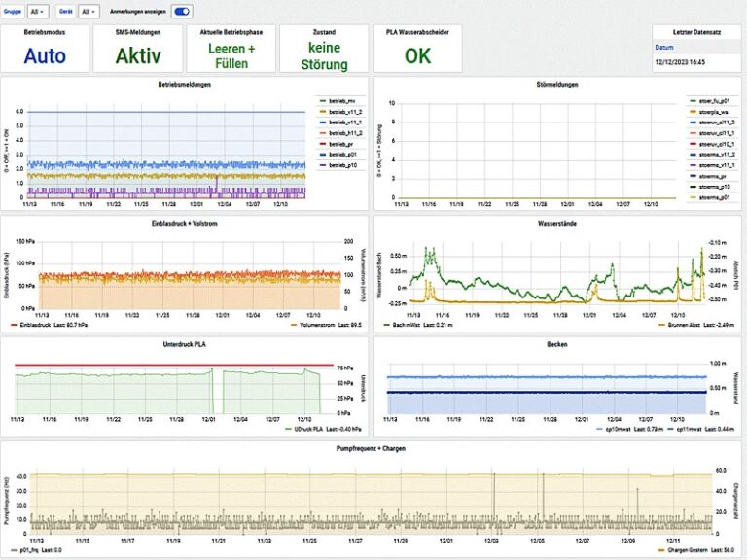Open the Pumpfrequenz + Chargen panel menu

tap(373, 447)
